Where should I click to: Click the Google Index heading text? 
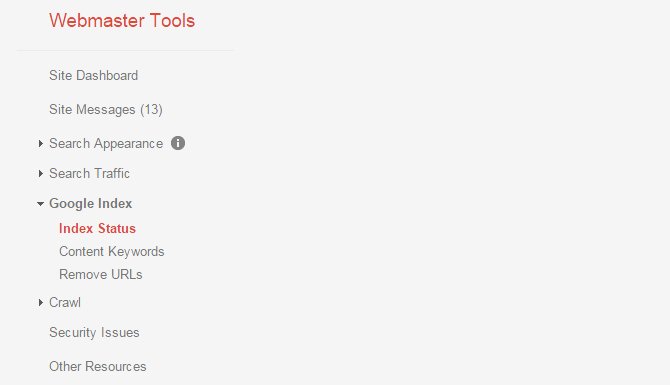(91, 204)
